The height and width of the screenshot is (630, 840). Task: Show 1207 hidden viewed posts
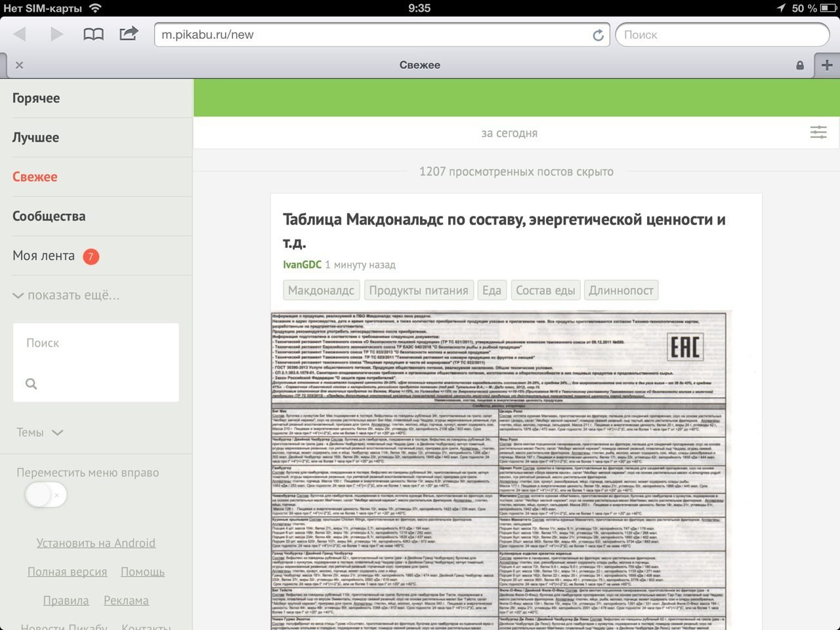(x=516, y=171)
